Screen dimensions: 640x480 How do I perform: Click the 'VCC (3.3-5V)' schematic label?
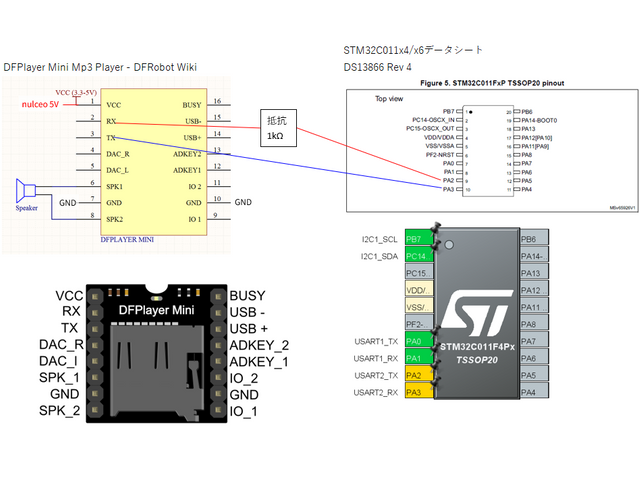click(x=76, y=93)
